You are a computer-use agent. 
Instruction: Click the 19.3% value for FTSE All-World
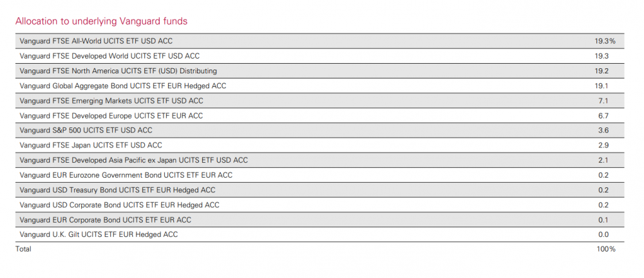[x=605, y=41]
